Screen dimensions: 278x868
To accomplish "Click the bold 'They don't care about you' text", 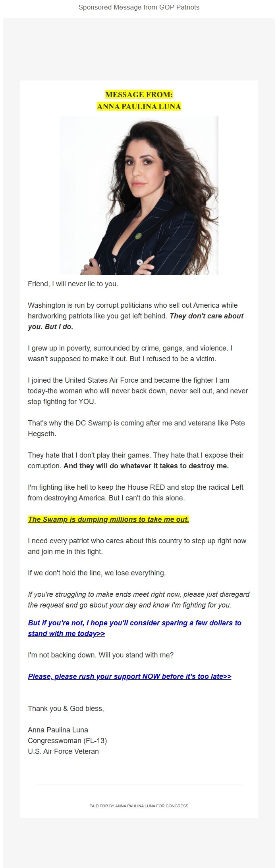I will pyautogui.click(x=135, y=322).
